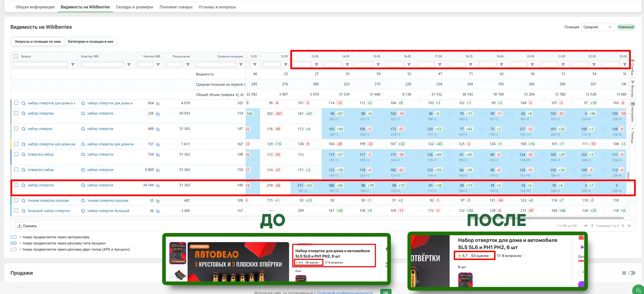Image resolution: width=644 pixels, height=294 pixels.
Task: Switch to 'Склады и размеры' tab
Action: (134, 7)
